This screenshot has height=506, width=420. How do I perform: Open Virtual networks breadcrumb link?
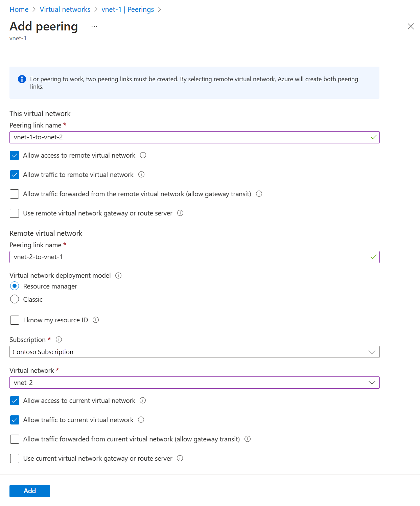[x=65, y=9]
